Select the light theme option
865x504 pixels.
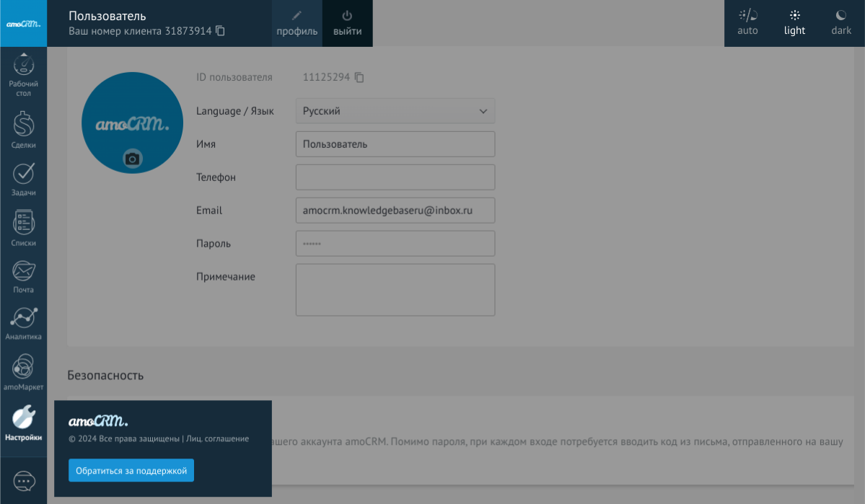tap(794, 23)
